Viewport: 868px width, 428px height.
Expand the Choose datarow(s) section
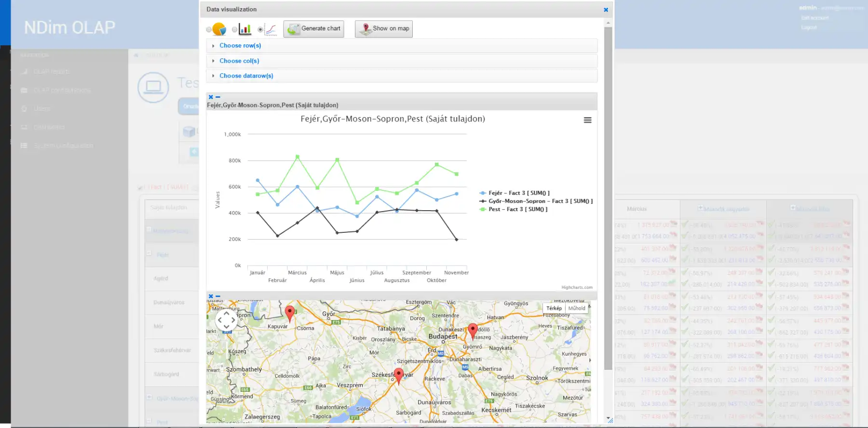(246, 76)
